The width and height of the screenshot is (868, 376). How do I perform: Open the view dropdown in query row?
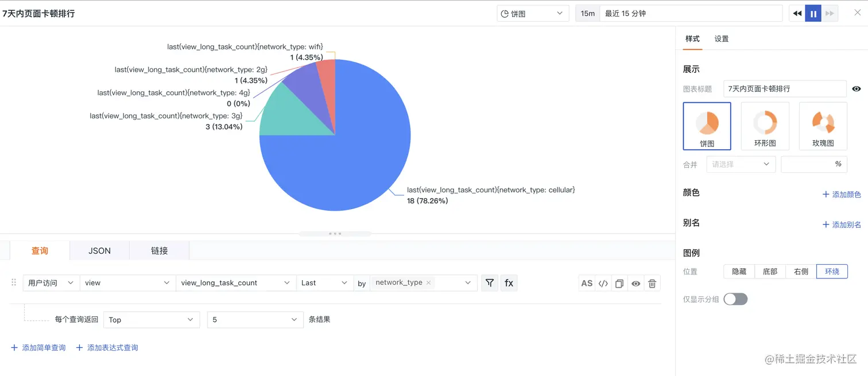(127, 283)
